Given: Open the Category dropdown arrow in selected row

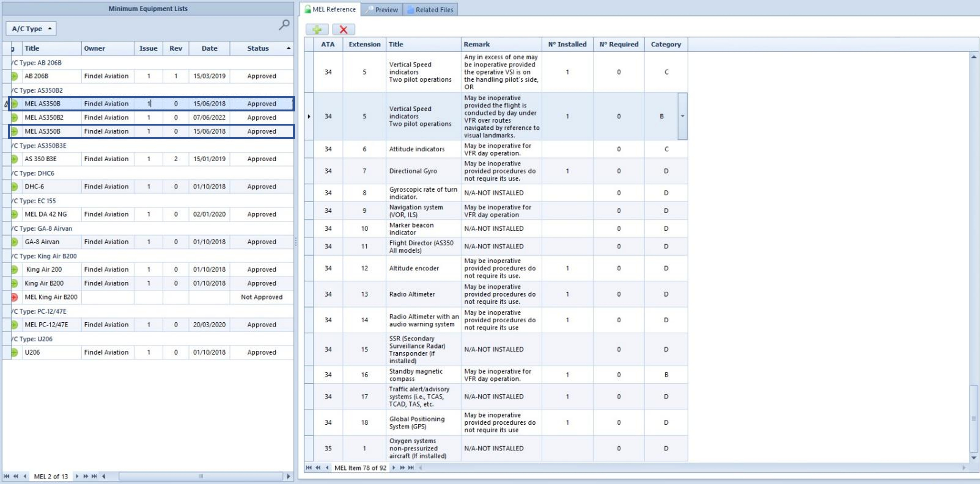Looking at the screenshot, I should click(x=683, y=116).
